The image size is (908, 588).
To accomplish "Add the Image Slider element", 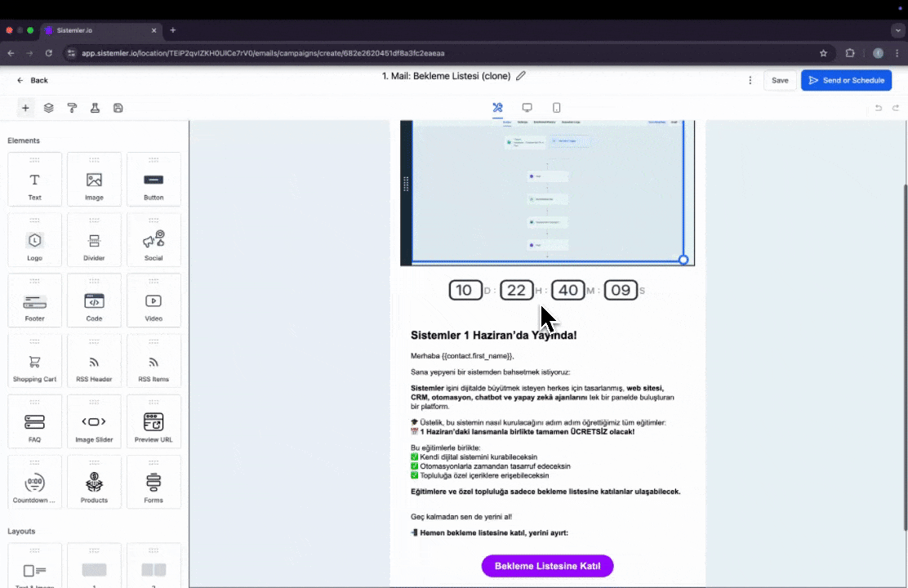I will pos(94,421).
